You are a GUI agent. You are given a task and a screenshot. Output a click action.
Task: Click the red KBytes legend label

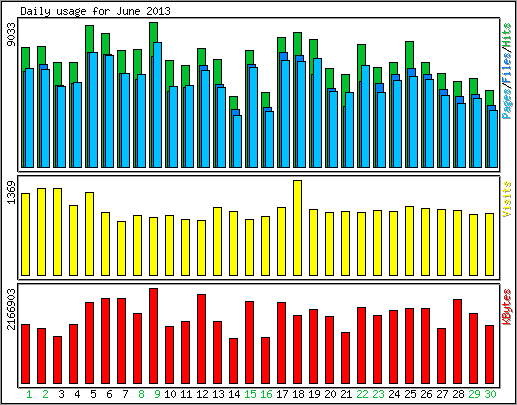(507, 307)
